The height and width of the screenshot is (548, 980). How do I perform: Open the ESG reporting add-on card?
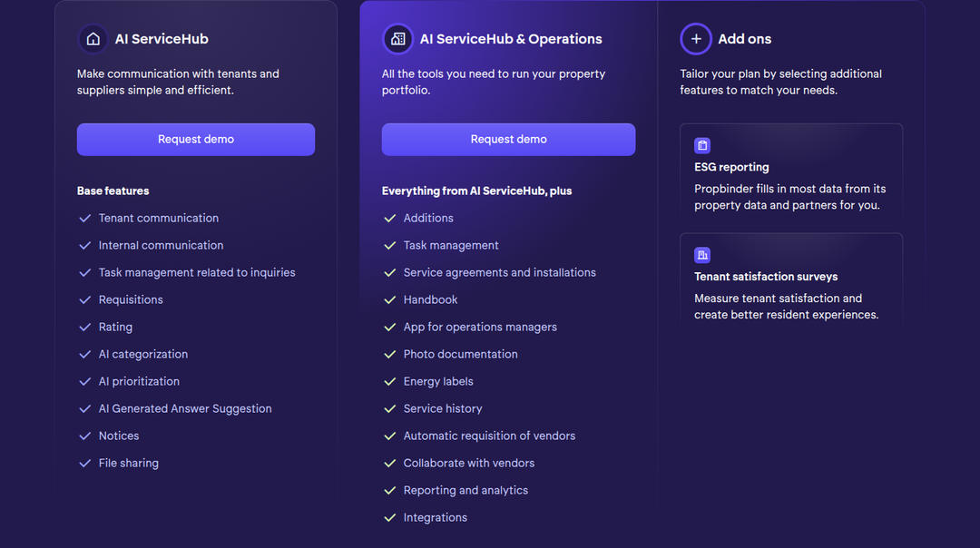coord(791,172)
